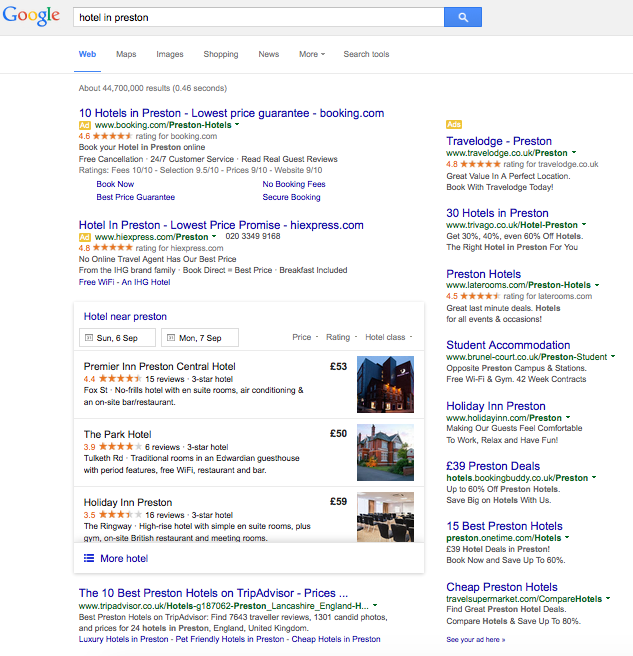Click the yellow Ads label in sidebar
Screen dimensions: 633x656
(x=454, y=124)
